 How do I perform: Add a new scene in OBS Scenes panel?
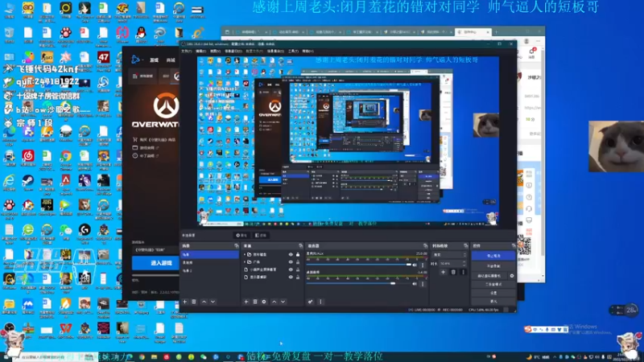coord(185,302)
